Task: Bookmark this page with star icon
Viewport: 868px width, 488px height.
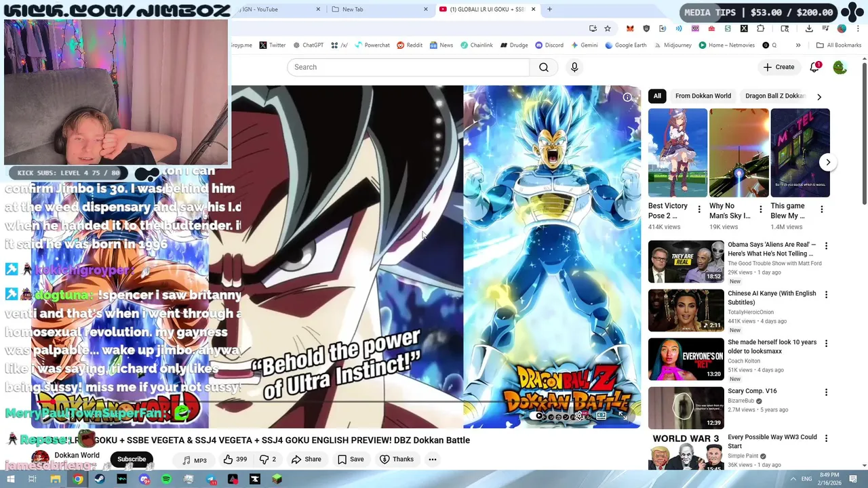Action: tap(608, 28)
